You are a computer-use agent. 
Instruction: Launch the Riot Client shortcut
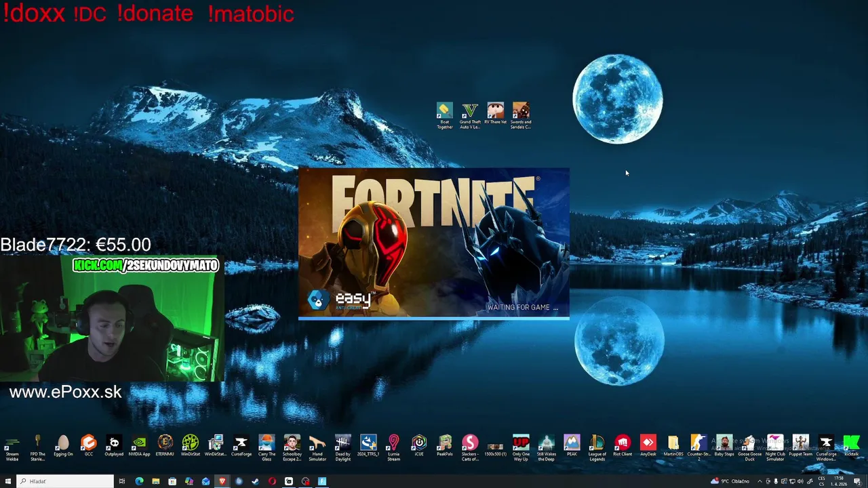[623, 446]
